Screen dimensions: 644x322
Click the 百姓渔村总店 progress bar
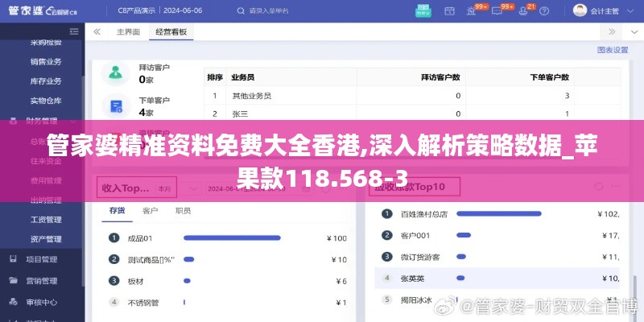point(498,213)
